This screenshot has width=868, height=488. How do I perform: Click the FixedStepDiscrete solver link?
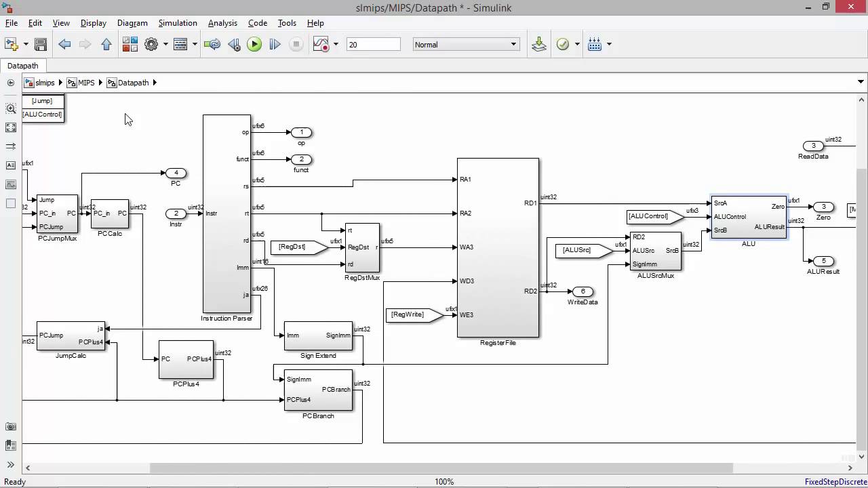point(835,482)
